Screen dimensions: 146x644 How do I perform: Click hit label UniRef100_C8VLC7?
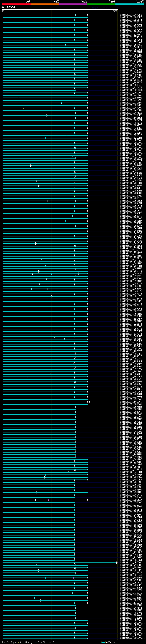point(131,30)
